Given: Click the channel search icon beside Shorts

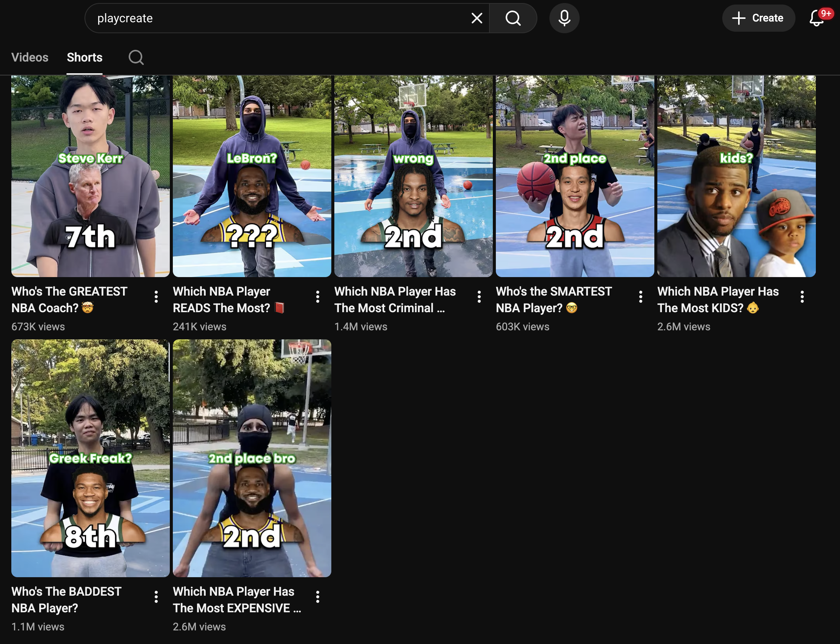Looking at the screenshot, I should click(135, 57).
